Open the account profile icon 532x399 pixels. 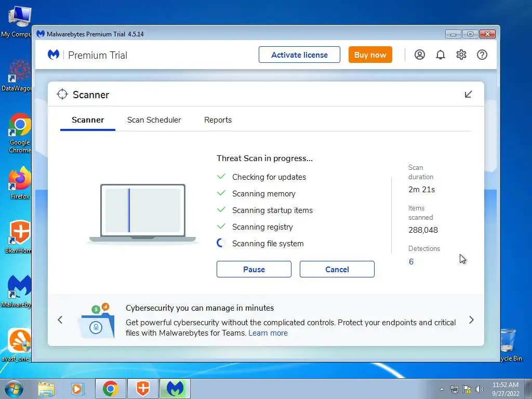pyautogui.click(x=420, y=55)
